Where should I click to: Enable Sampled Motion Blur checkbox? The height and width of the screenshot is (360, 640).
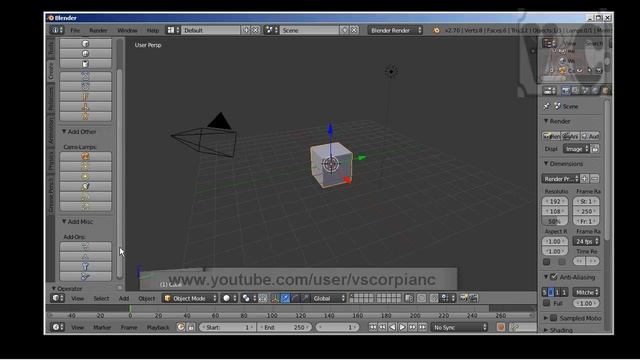(554, 318)
